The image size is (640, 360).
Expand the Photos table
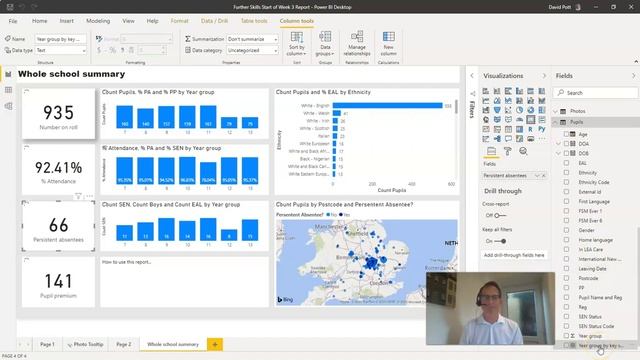[556, 111]
